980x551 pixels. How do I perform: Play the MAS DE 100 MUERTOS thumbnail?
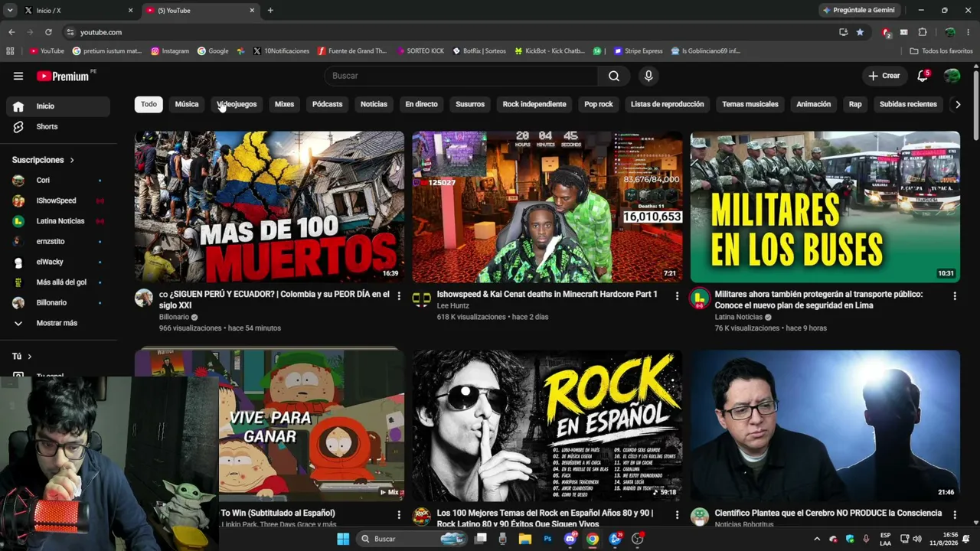(269, 207)
